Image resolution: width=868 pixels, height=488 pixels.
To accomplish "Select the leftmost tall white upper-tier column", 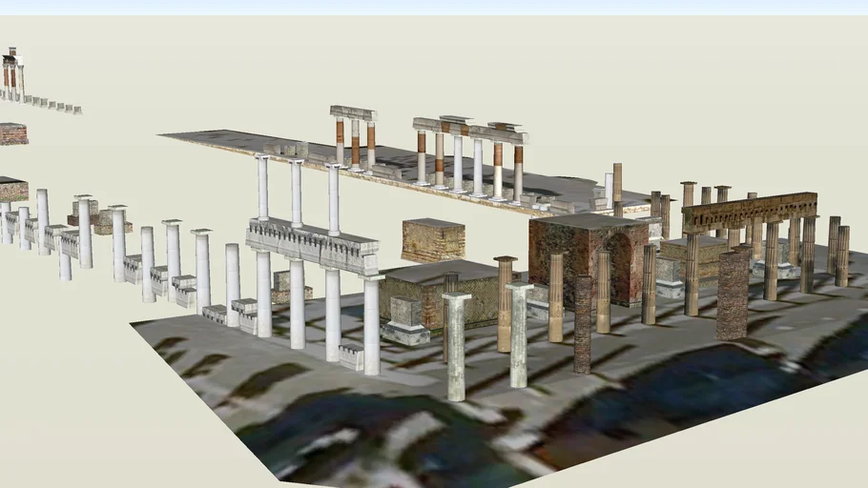I will [262, 188].
